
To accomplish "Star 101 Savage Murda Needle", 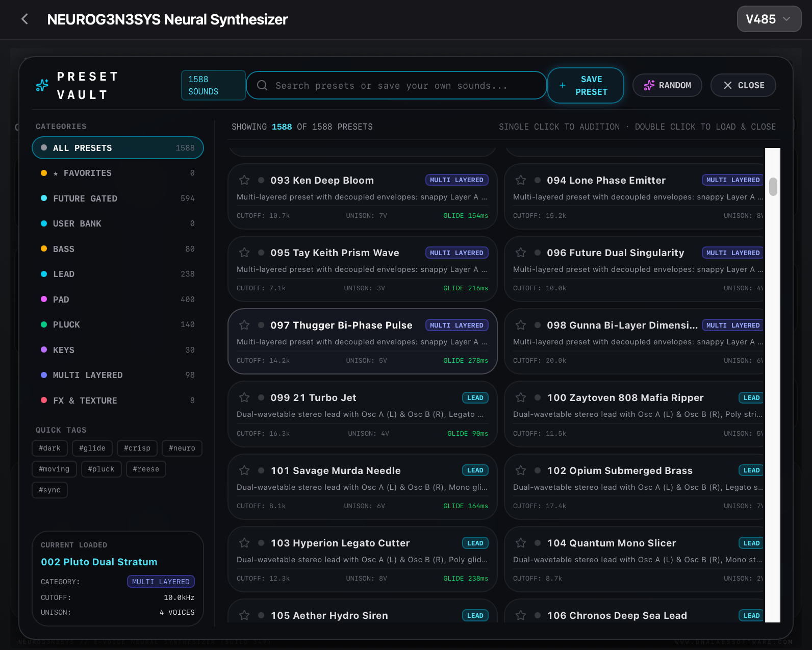I will (x=244, y=470).
